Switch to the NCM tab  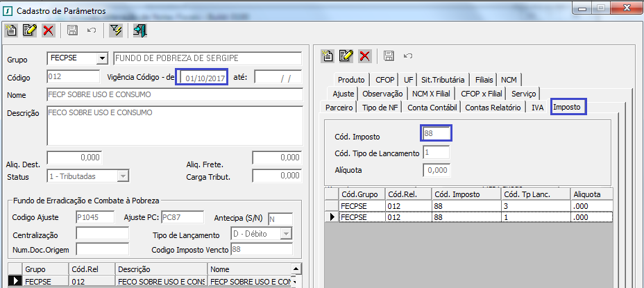pos(509,80)
